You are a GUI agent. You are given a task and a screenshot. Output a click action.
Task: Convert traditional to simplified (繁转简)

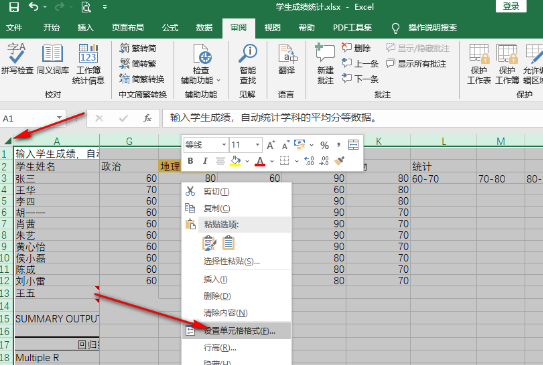[137, 48]
